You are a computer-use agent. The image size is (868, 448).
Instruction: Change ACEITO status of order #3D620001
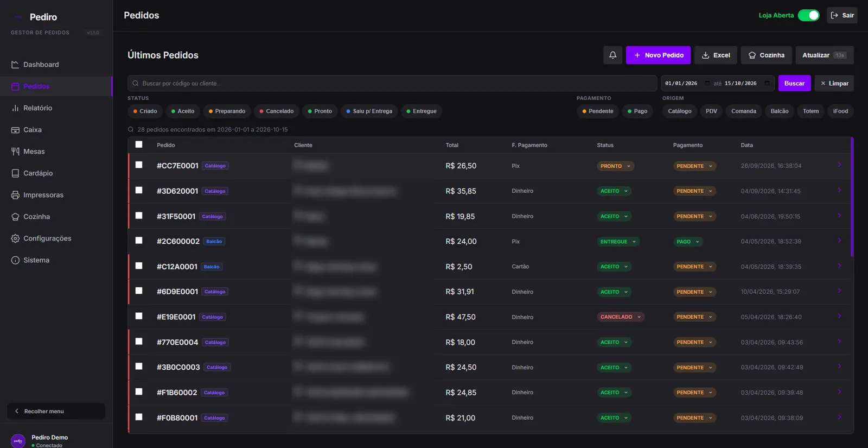(614, 191)
